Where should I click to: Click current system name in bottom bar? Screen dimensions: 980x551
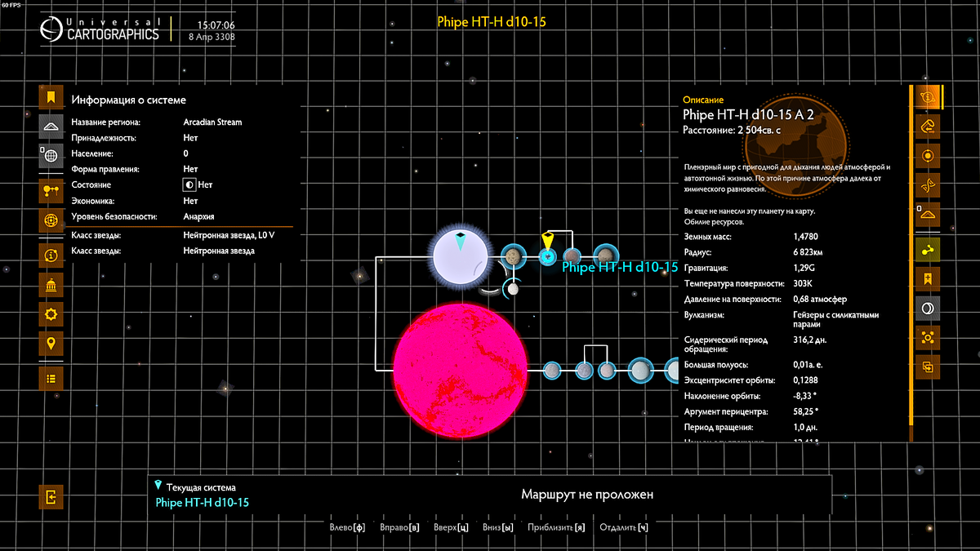pyautogui.click(x=202, y=502)
